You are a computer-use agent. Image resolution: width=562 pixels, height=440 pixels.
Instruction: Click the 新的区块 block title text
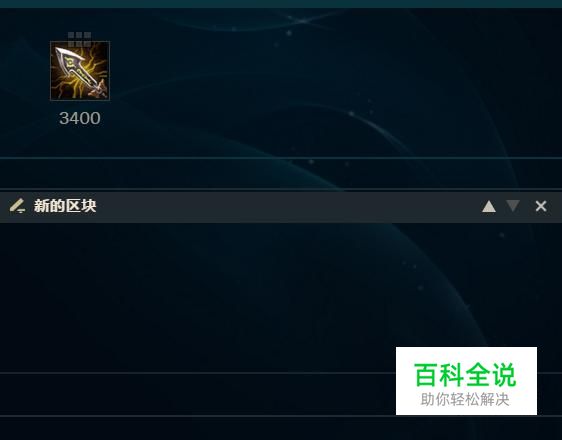(x=65, y=206)
